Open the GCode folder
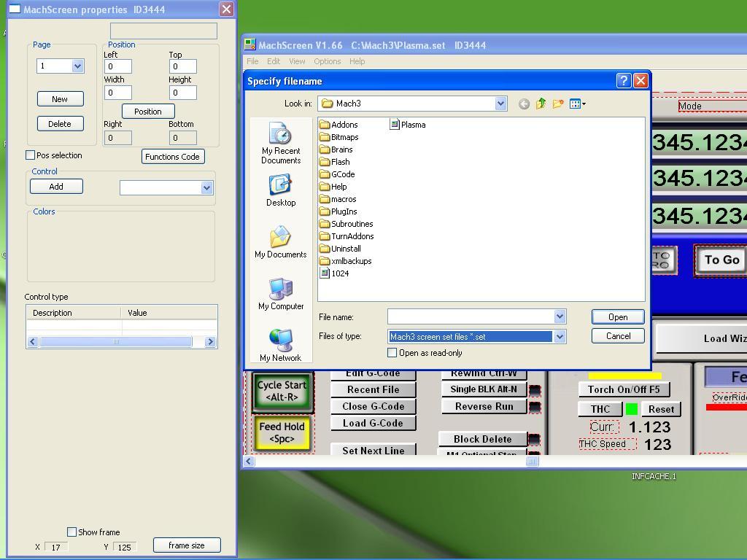Viewport: 747px width, 560px height. (x=337, y=174)
